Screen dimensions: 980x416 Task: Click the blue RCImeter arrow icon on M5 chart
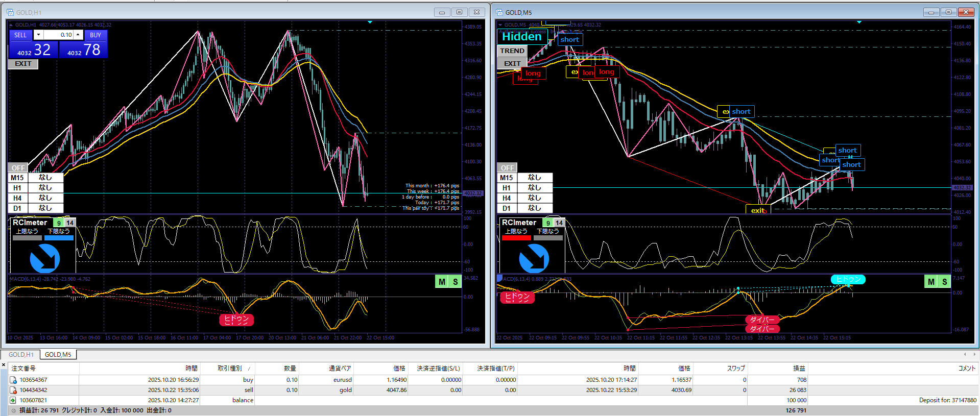coord(534,258)
